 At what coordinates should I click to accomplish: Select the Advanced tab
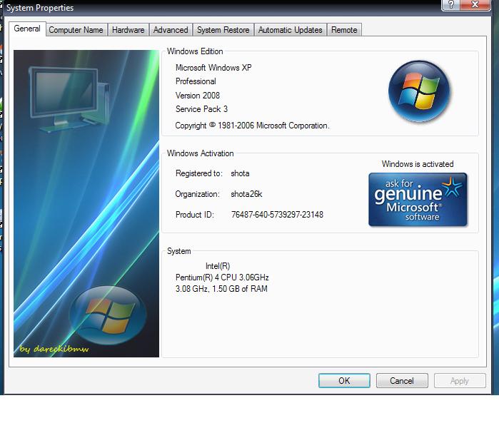point(171,30)
